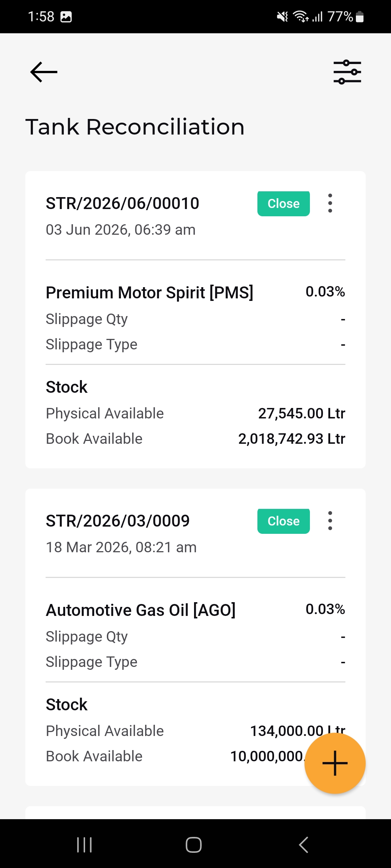Tap the back arrow icon
Viewport: 391px width, 868px height.
point(44,72)
